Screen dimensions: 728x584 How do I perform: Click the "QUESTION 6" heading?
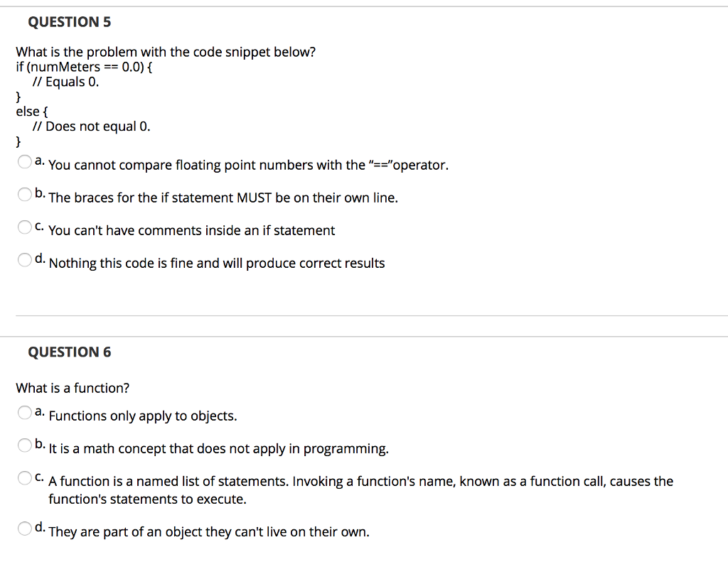click(x=69, y=352)
